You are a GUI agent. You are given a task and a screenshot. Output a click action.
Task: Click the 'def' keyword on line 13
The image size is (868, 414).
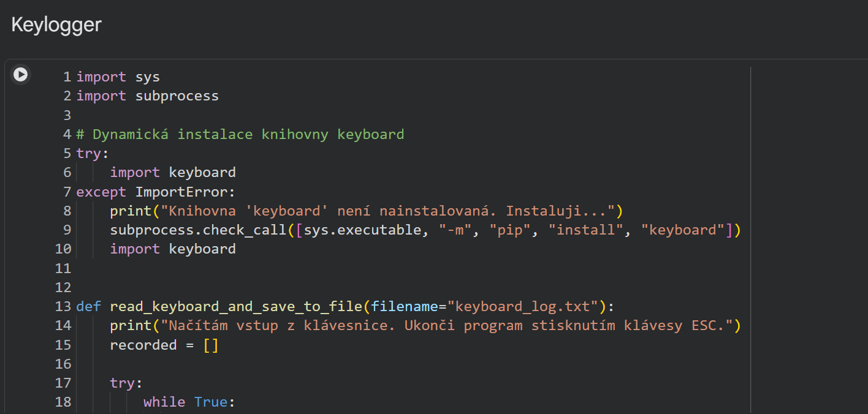(89, 306)
